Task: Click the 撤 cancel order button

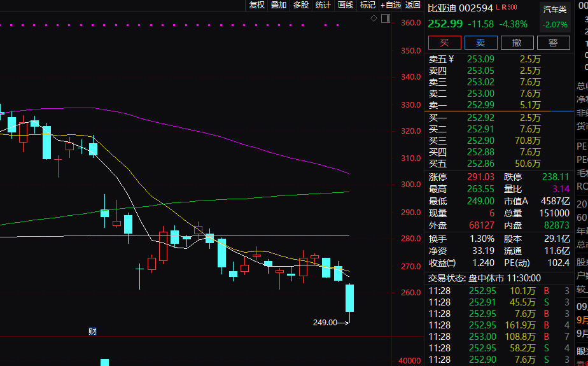Action: pos(517,43)
